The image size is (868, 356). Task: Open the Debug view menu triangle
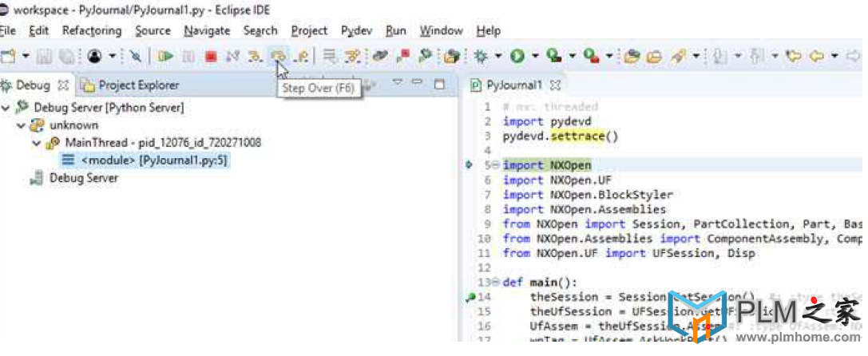pos(398,82)
